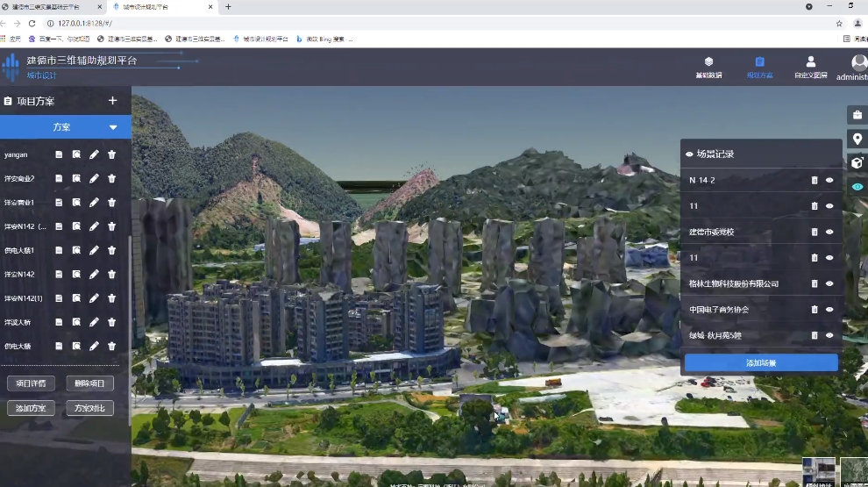This screenshot has width=868, height=487.
Task: Select the yangan scheme name
Action: pyautogui.click(x=16, y=154)
